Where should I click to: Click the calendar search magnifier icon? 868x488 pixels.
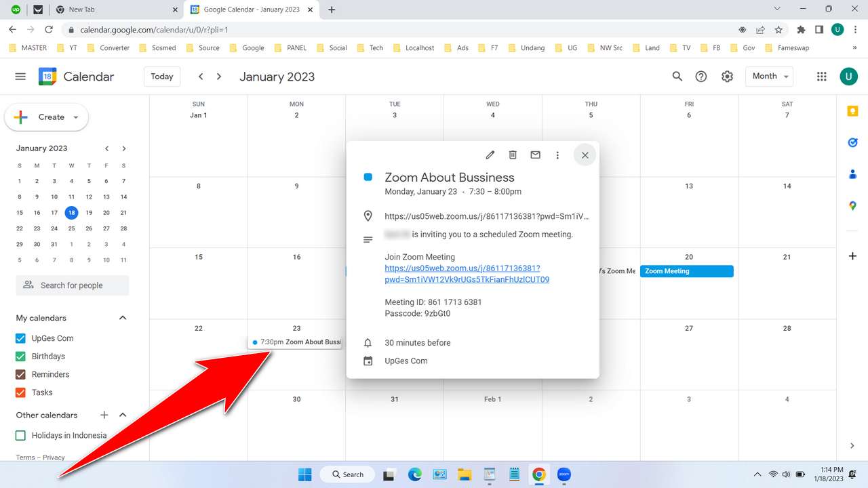click(677, 77)
